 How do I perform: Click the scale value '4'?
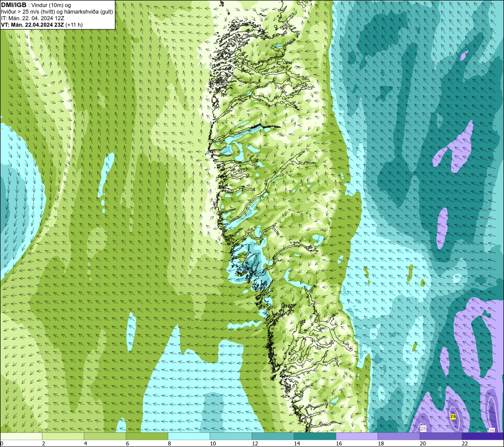click(x=86, y=443)
